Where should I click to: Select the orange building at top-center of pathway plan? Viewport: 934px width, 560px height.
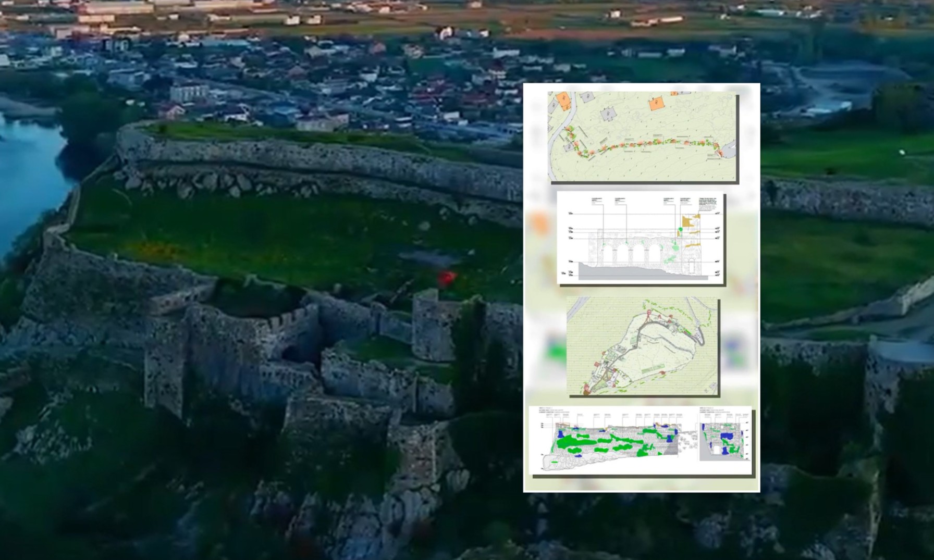click(656, 103)
